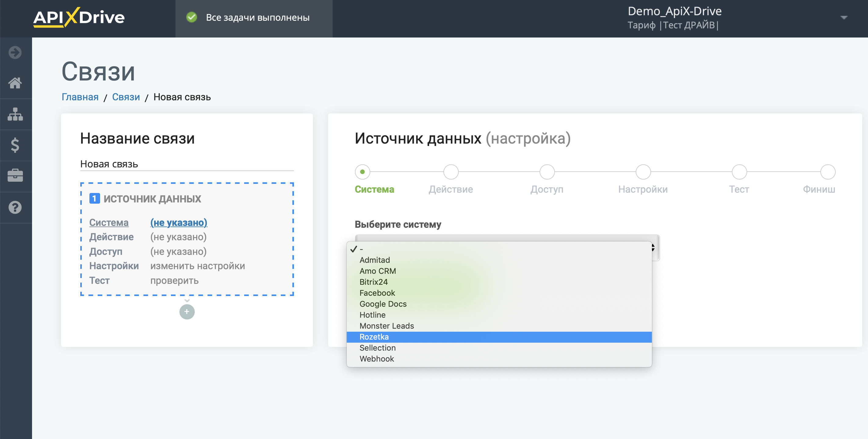Screen dimensions: 868x439
Task: Expand the Demo_ApiX-Drive account dropdown arrow
Action: tap(844, 17)
